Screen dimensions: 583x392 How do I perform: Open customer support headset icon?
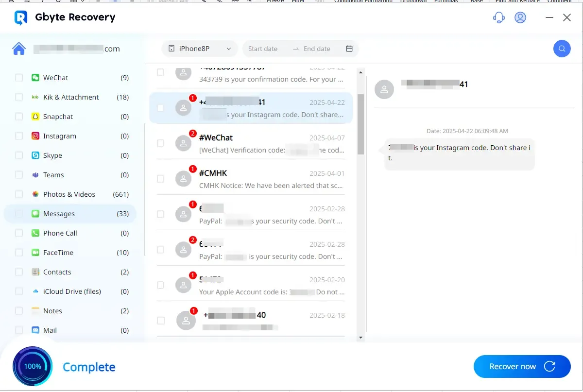(498, 18)
